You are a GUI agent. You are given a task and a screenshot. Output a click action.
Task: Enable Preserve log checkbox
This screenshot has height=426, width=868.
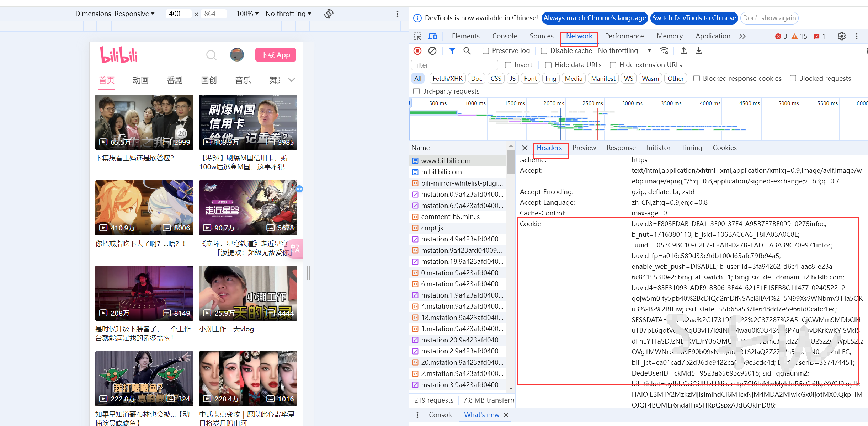(486, 51)
